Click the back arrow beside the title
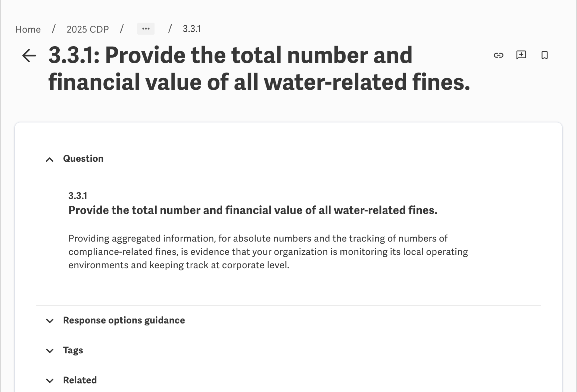577x392 pixels. [29, 55]
